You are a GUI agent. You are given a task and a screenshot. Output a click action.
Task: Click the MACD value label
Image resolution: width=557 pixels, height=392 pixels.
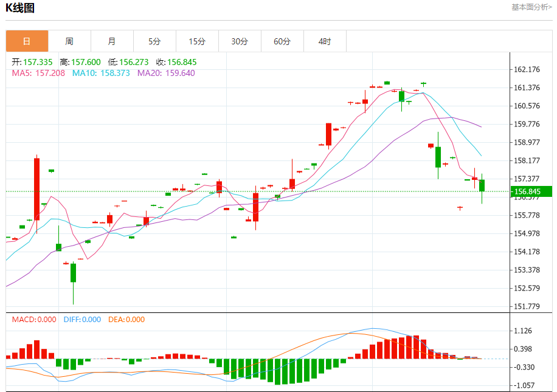click(x=34, y=319)
